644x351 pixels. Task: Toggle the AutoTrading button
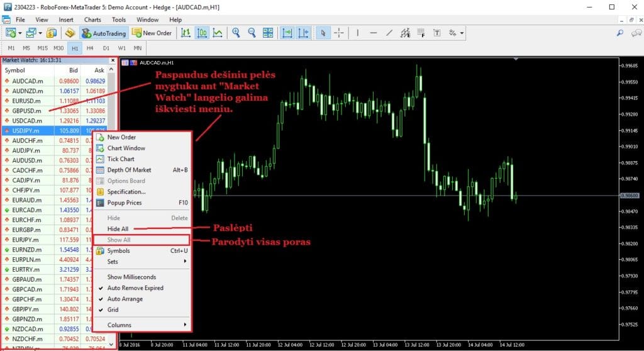pos(104,33)
